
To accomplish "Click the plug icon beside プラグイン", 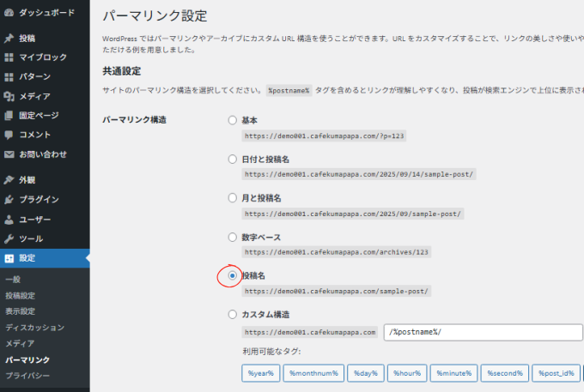I will [x=9, y=200].
